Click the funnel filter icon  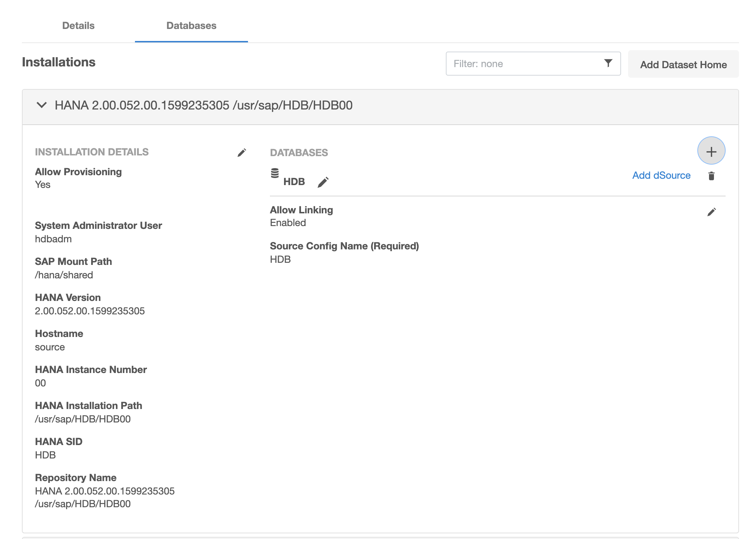[608, 63]
